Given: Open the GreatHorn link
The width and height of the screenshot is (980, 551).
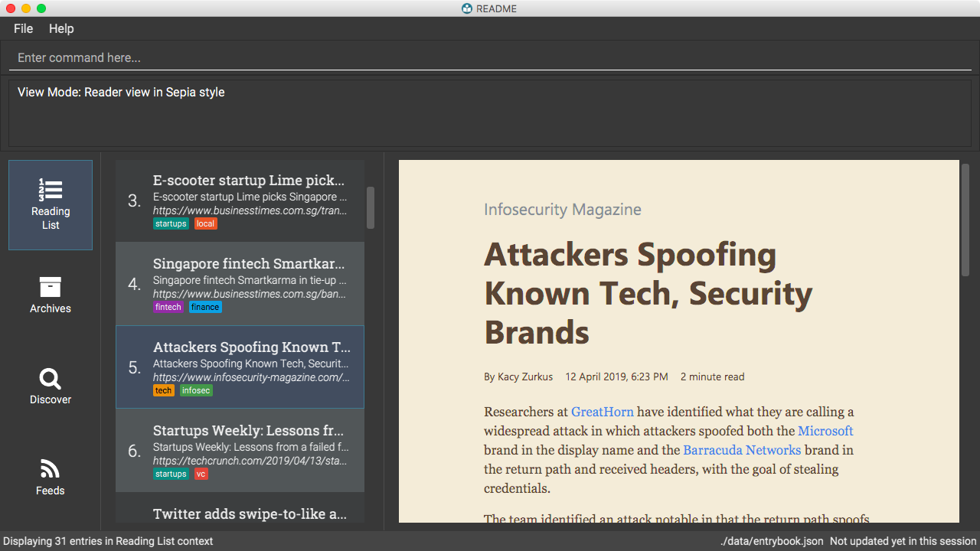Looking at the screenshot, I should coord(603,412).
